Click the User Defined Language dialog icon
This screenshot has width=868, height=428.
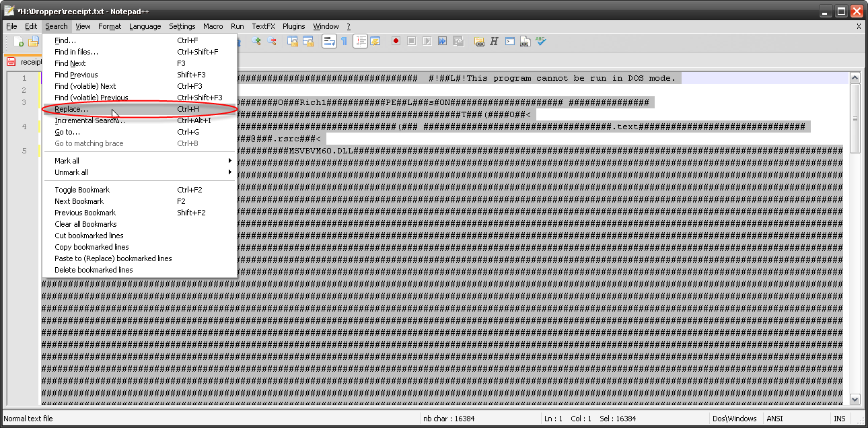tap(375, 41)
